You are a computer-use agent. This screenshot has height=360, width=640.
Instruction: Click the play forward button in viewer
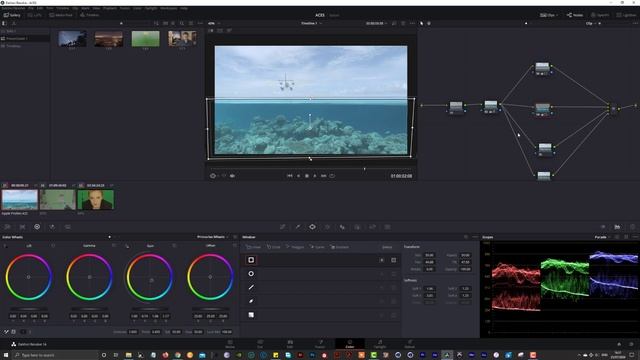[x=315, y=176]
